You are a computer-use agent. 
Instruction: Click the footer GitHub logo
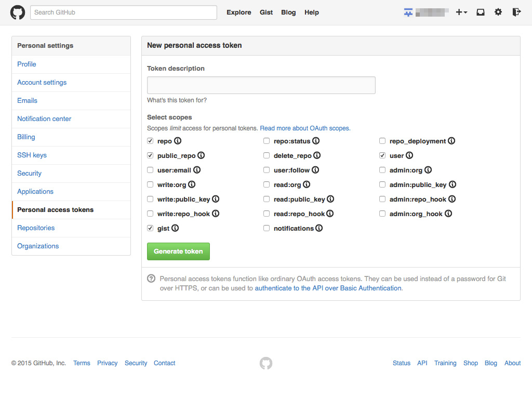click(266, 363)
